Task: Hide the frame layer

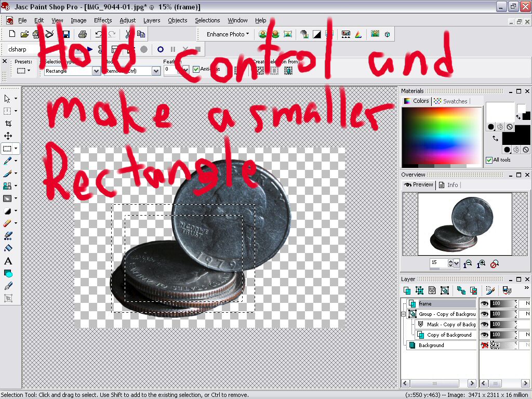Action: click(x=484, y=303)
